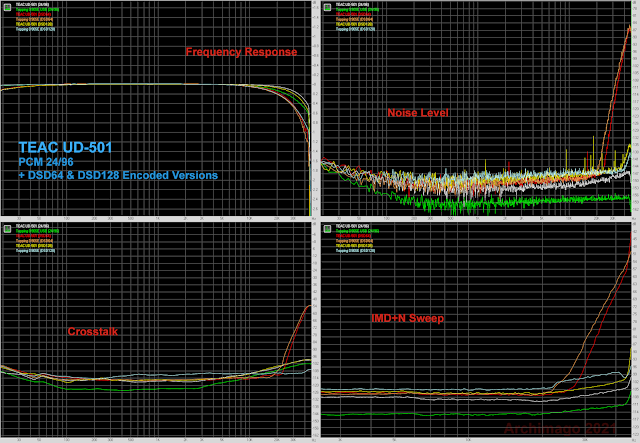Select yellow TEAC UD-501 [DSD128] legend in Frequency Response

pyautogui.click(x=34, y=24)
